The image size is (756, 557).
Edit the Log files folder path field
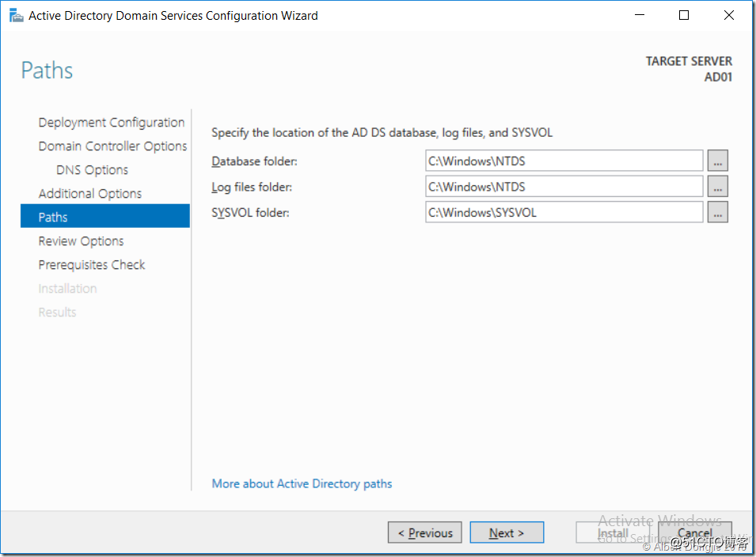coord(564,187)
